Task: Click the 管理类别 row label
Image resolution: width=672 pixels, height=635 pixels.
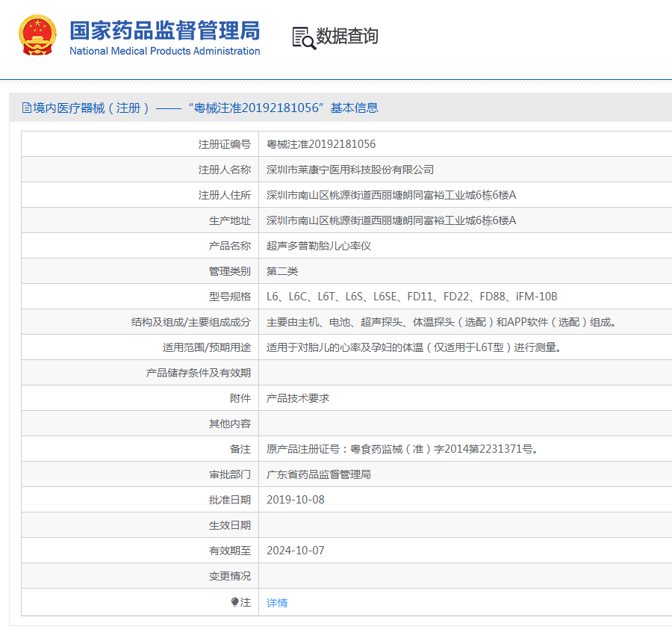Action: click(x=230, y=271)
